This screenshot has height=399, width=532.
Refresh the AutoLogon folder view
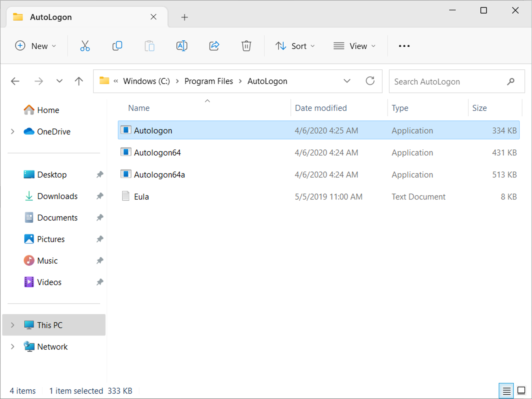(370, 81)
